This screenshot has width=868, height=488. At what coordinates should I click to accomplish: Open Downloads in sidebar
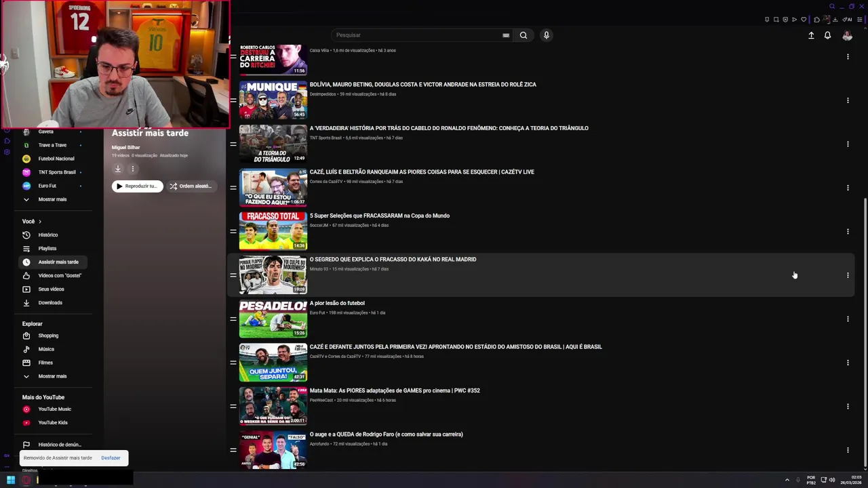50,303
